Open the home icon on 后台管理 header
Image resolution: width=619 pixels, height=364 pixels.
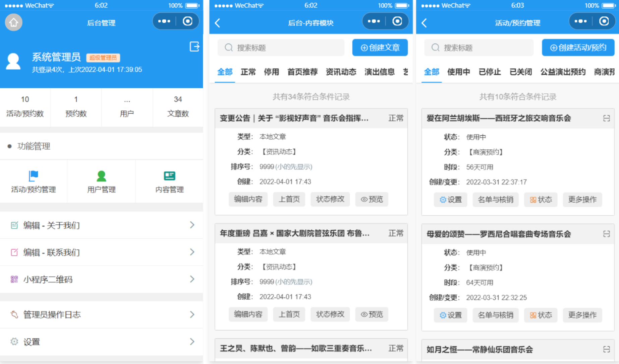(x=13, y=22)
